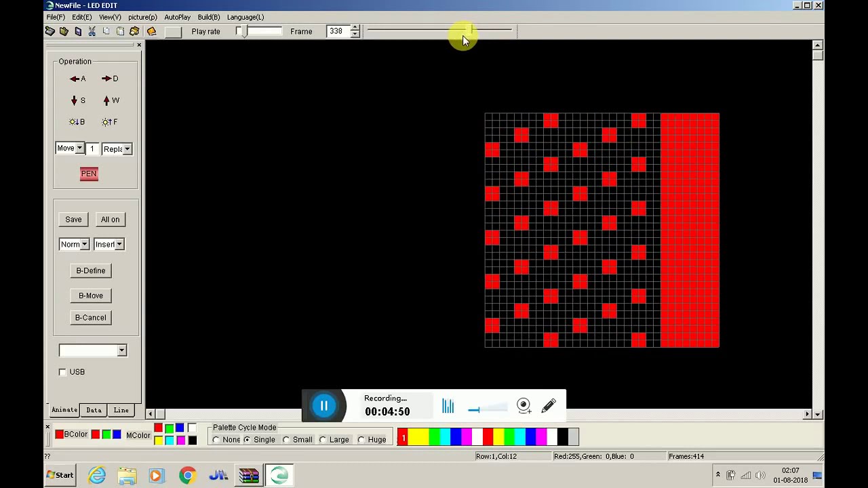Pause the screen recording

pos(323,405)
